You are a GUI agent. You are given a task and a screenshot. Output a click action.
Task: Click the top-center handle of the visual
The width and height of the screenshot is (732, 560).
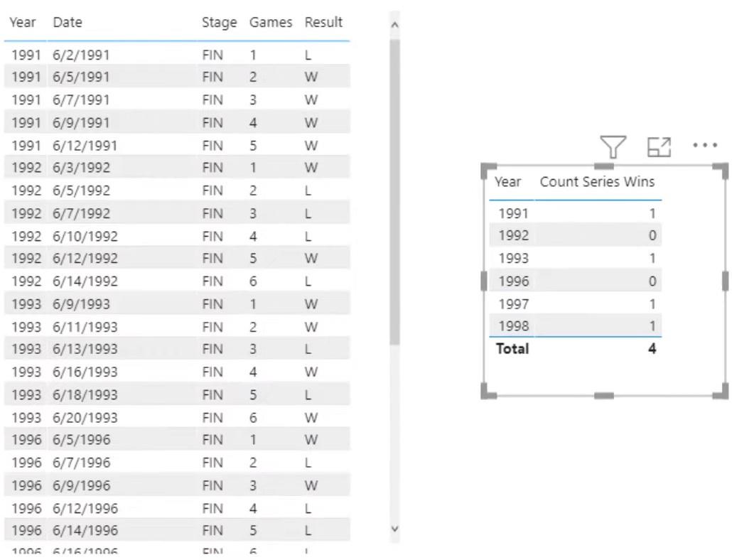pyautogui.click(x=603, y=166)
